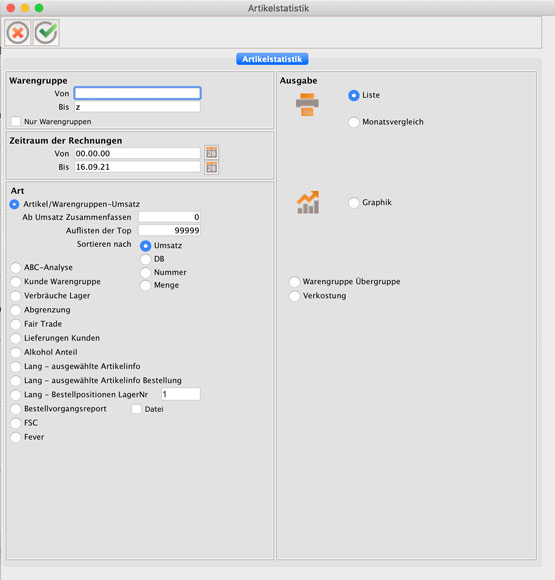Select the Fever option
This screenshot has height=580, width=555.
16,437
